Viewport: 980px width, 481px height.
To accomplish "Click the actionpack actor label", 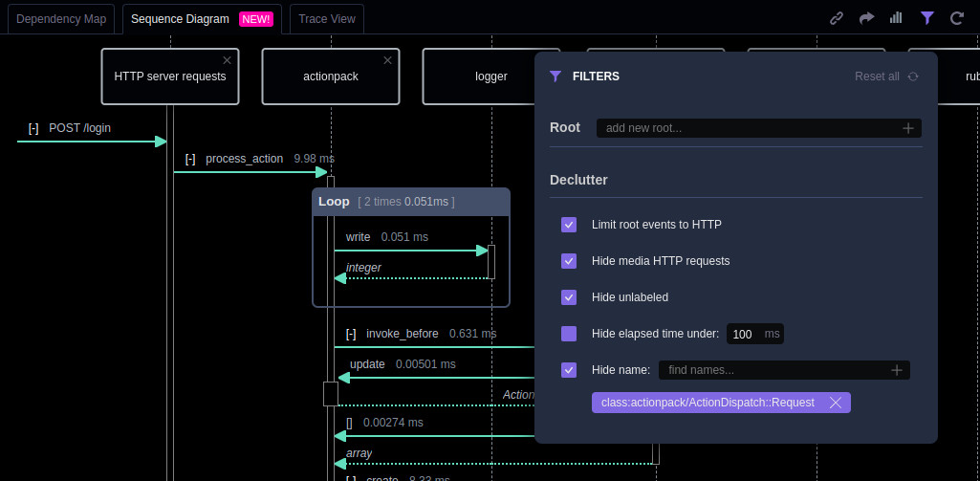I will point(331,77).
